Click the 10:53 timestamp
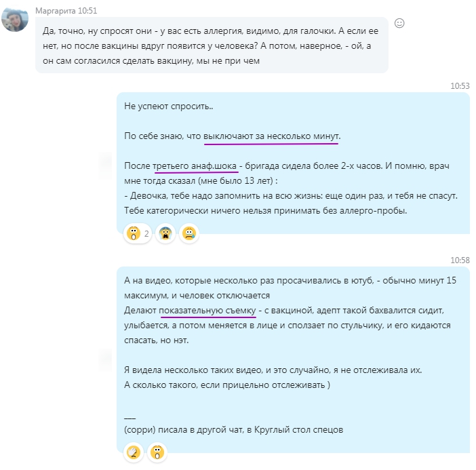 tap(460, 86)
